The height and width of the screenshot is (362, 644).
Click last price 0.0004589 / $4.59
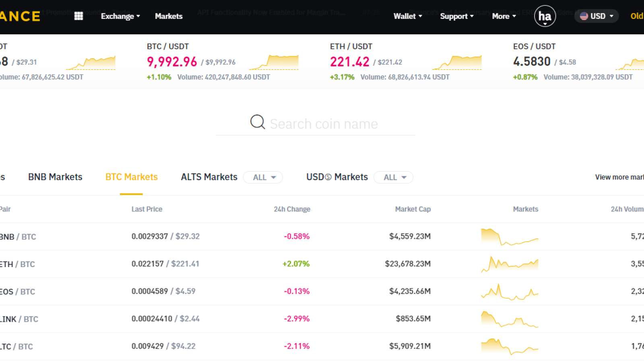pyautogui.click(x=163, y=291)
